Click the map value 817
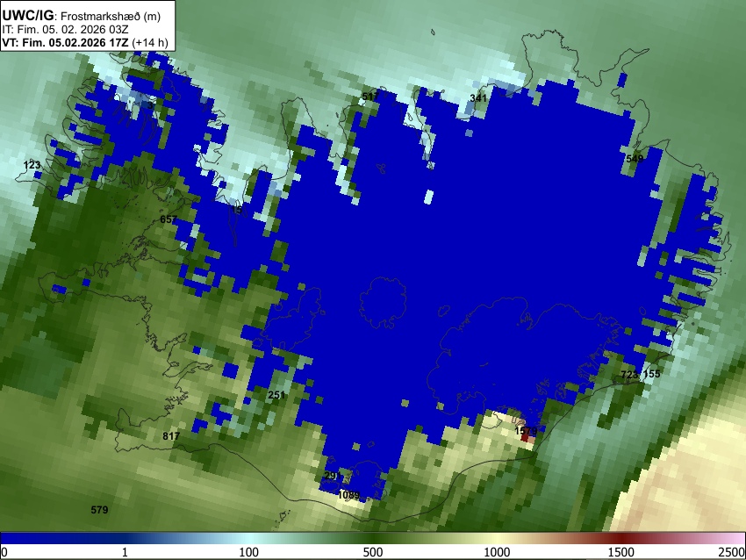 coord(171,436)
